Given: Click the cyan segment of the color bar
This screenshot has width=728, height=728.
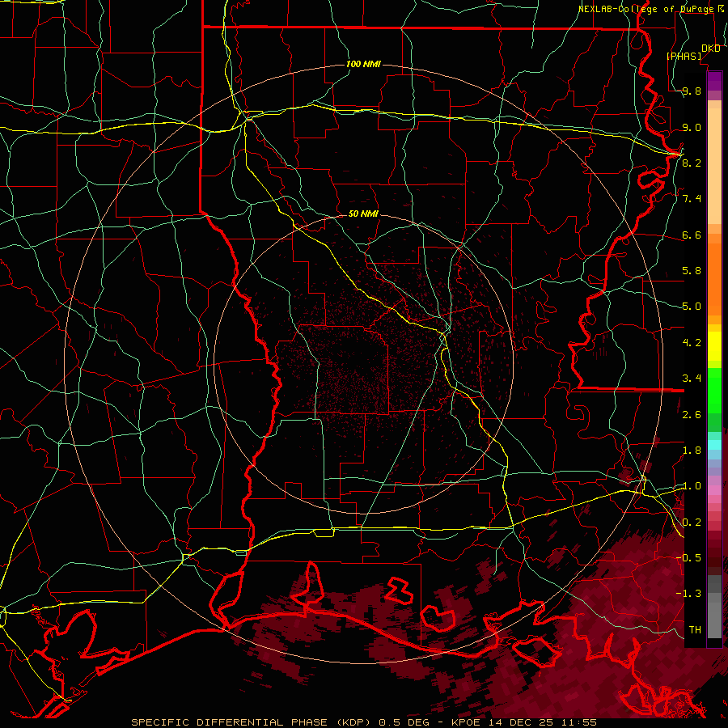Looking at the screenshot, I should click(x=714, y=444).
